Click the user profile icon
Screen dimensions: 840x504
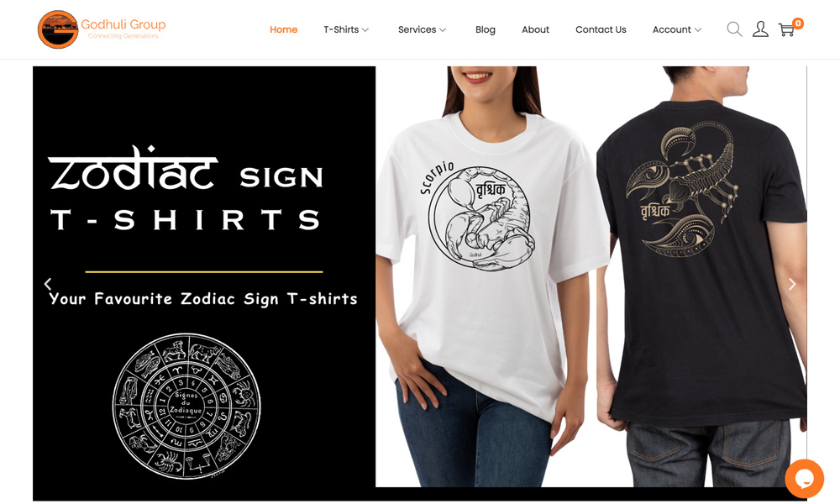click(x=760, y=29)
